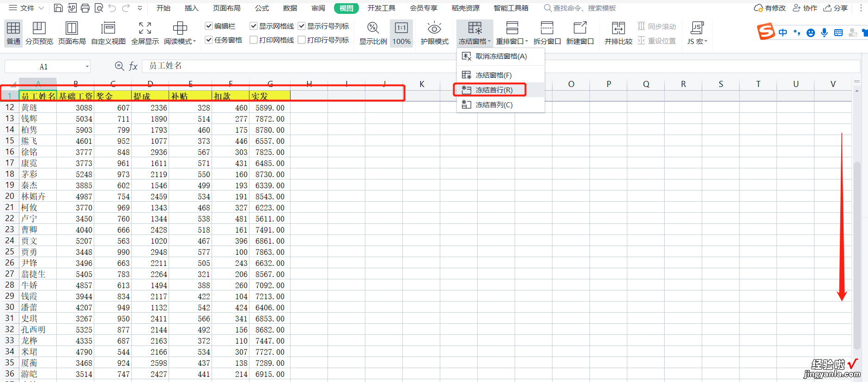Click the Sogou microphone voice input icon
The image size is (868, 382).
tap(824, 32)
